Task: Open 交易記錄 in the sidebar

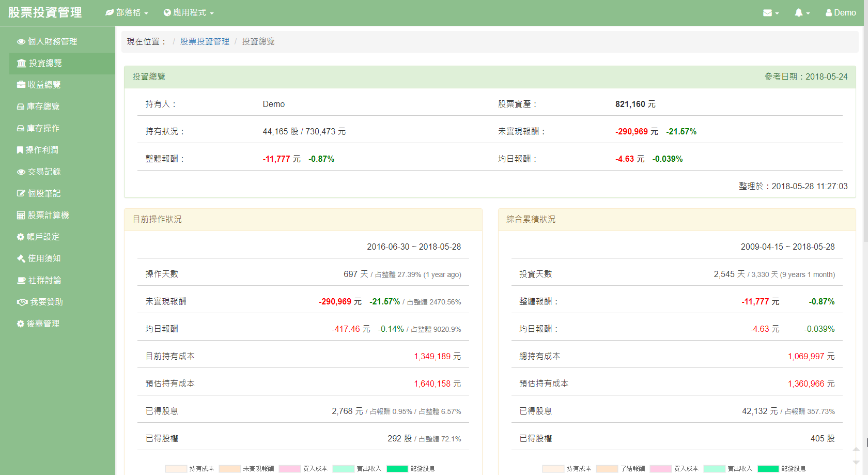Action: [x=44, y=172]
